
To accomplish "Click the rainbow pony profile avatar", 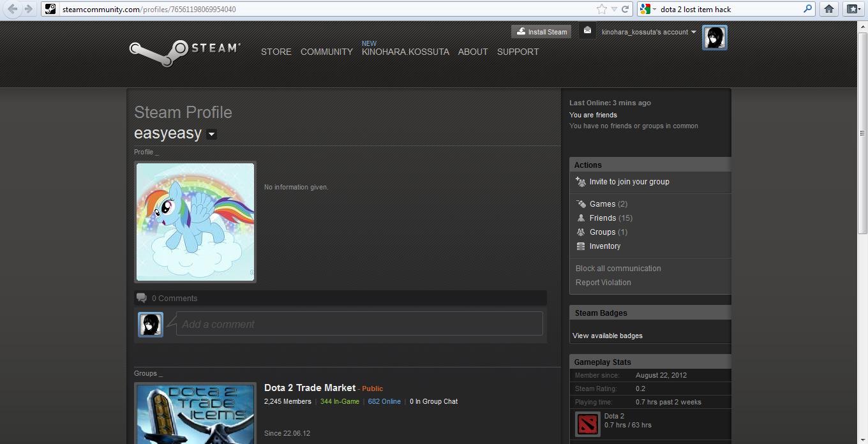I will click(195, 221).
